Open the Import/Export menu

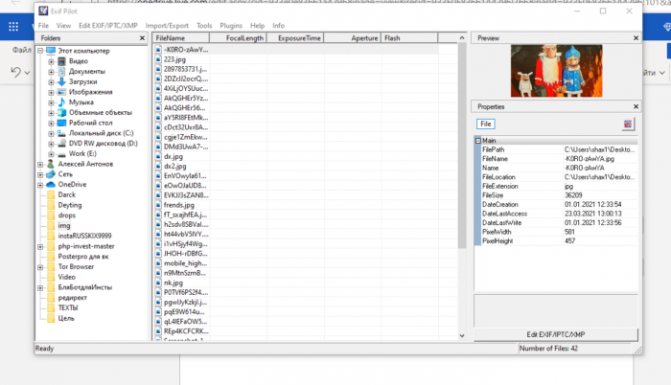point(167,26)
